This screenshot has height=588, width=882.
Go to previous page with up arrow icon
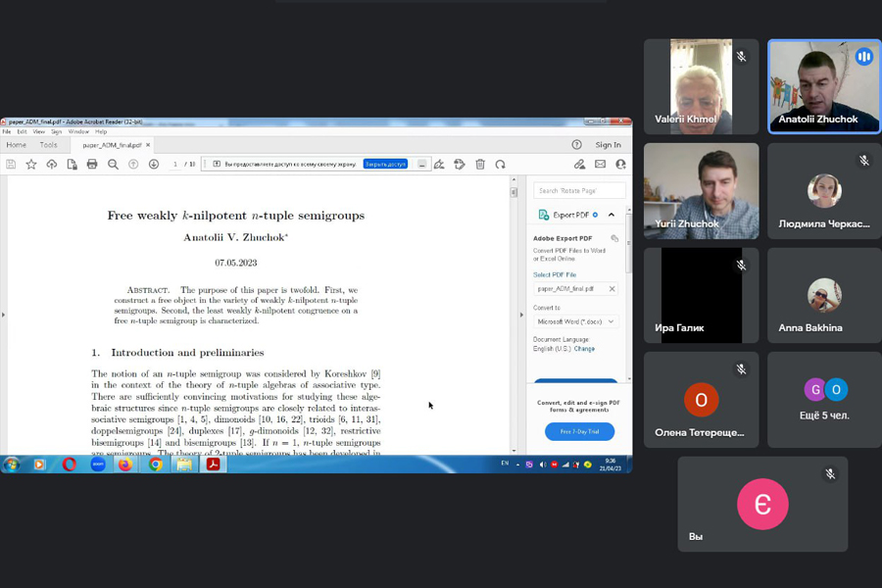pyautogui.click(x=133, y=165)
